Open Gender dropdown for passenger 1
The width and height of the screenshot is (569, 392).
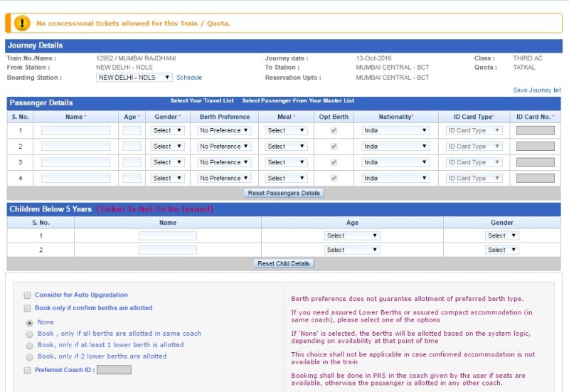click(x=168, y=130)
